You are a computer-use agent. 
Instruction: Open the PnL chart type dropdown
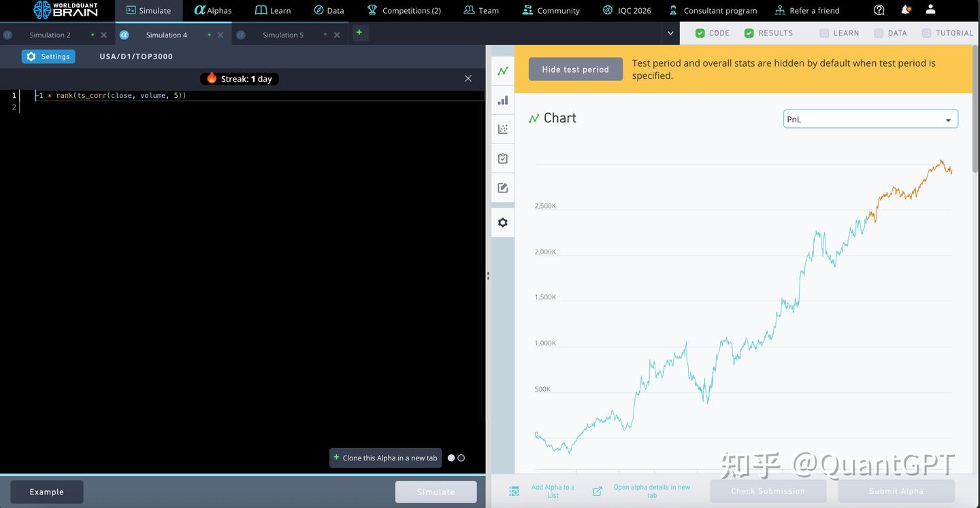click(870, 119)
